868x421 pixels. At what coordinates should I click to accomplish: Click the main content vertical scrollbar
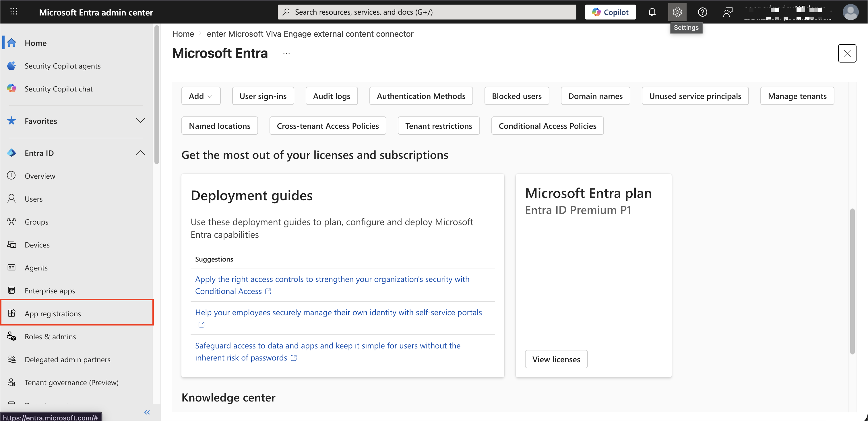852,281
